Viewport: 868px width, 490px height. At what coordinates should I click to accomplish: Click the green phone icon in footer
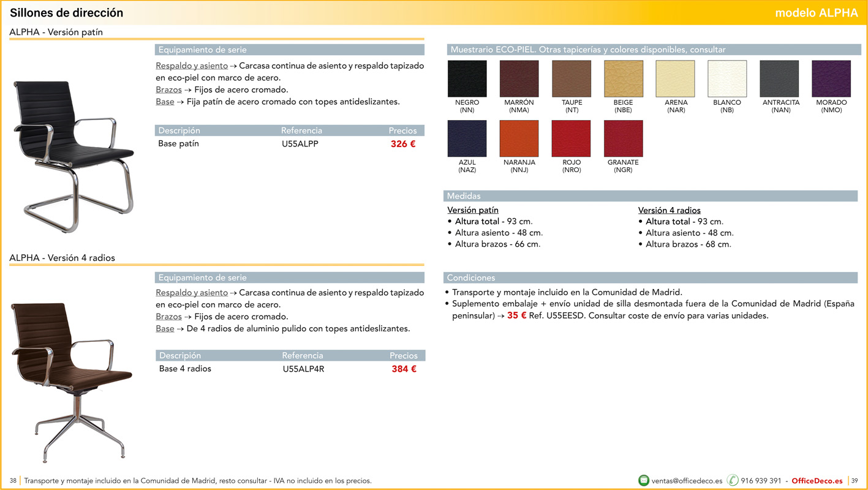coord(733,481)
